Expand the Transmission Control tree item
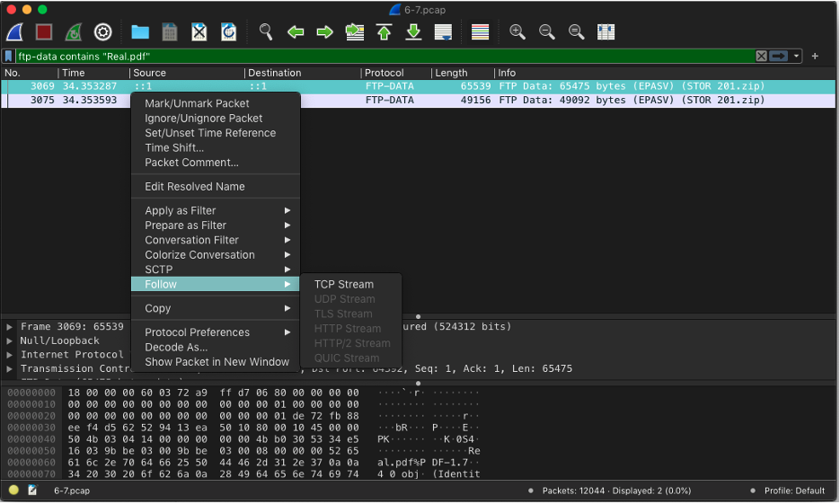 10,368
